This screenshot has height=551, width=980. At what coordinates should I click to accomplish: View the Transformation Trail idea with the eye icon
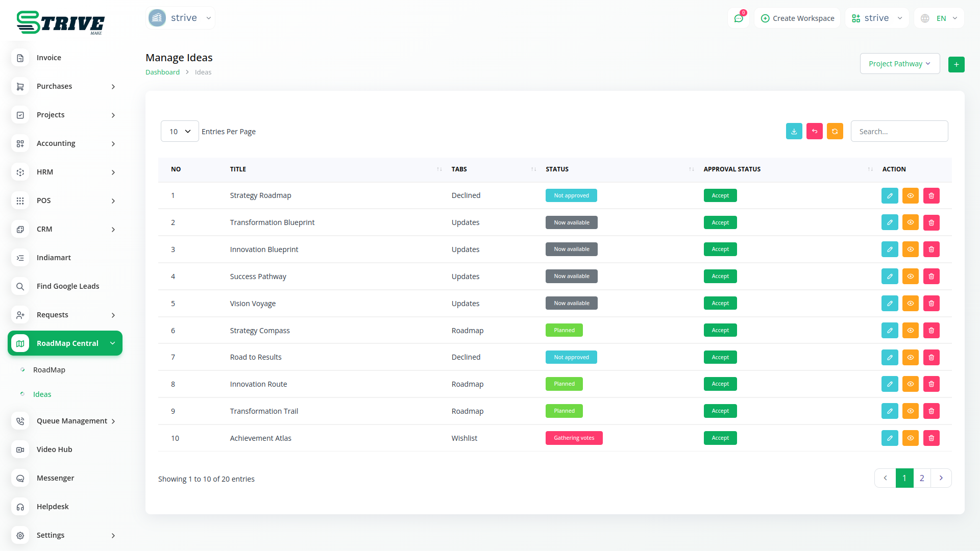point(910,411)
